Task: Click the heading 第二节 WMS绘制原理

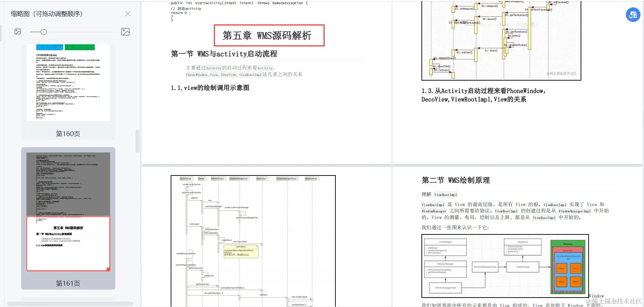Action: tap(456, 180)
